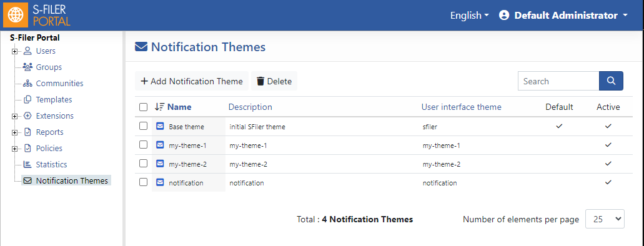The width and height of the screenshot is (644, 246).
Task: Open the English language dropdown
Action: click(x=470, y=16)
